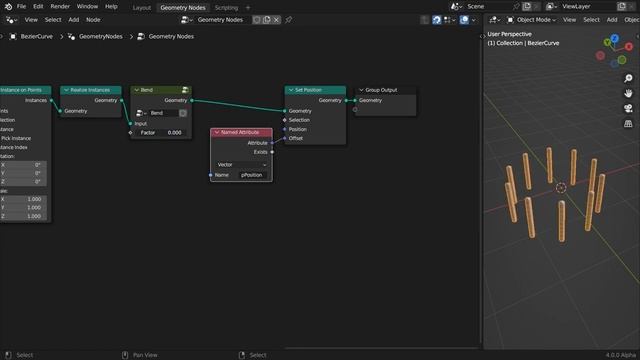The width and height of the screenshot is (640, 360).
Task: Adjust Scale Z 1.000 field
Action: tap(23, 216)
